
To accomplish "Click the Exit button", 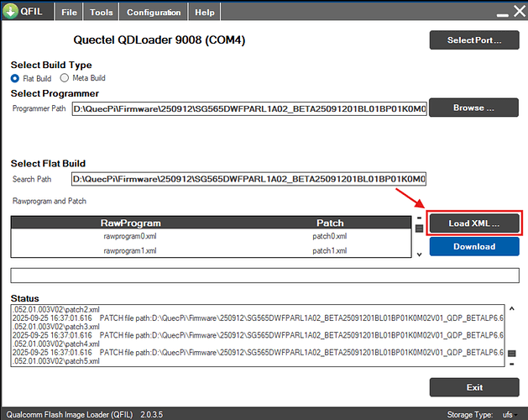I will 474,387.
